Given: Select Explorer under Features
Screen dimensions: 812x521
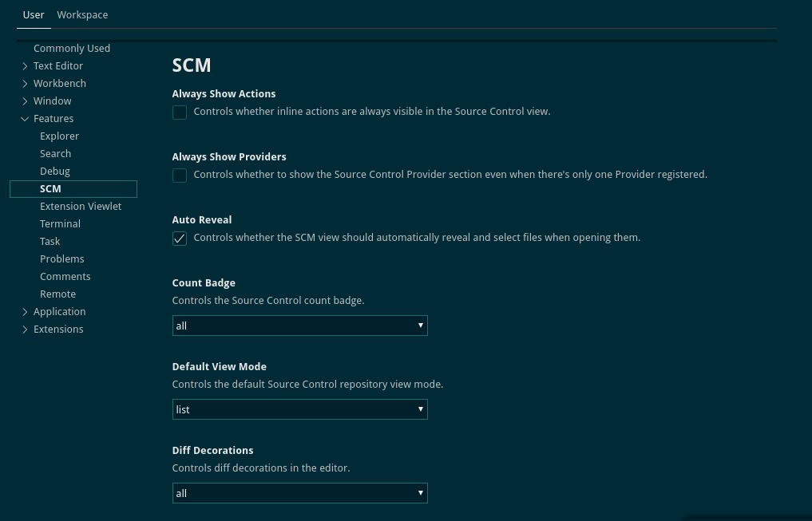Looking at the screenshot, I should click(x=59, y=136).
